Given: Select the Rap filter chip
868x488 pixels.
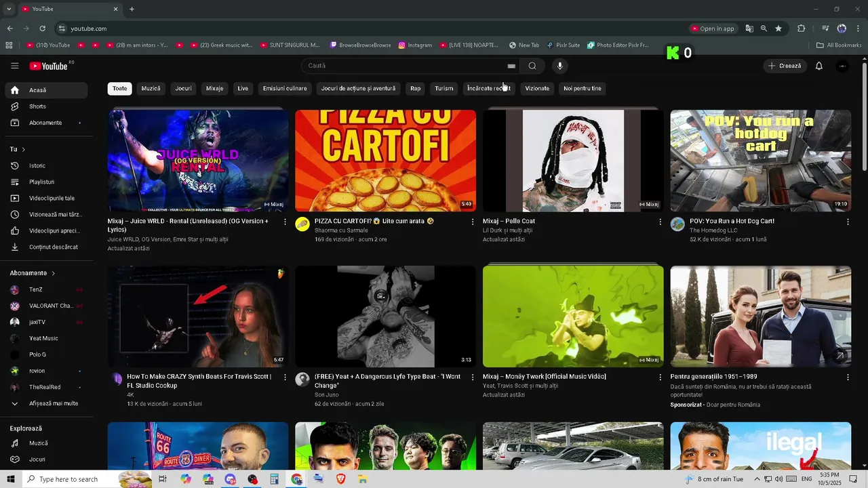Looking at the screenshot, I should [415, 88].
